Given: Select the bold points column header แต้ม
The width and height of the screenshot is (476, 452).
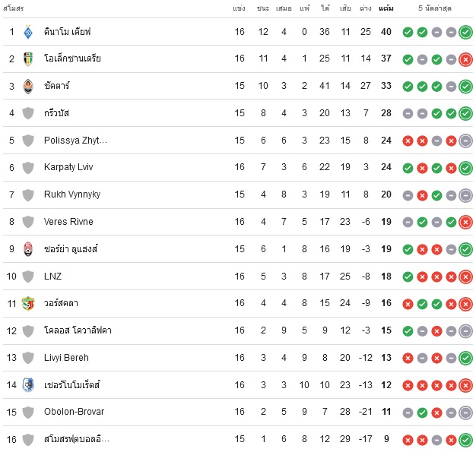Looking at the screenshot, I should (x=386, y=8).
